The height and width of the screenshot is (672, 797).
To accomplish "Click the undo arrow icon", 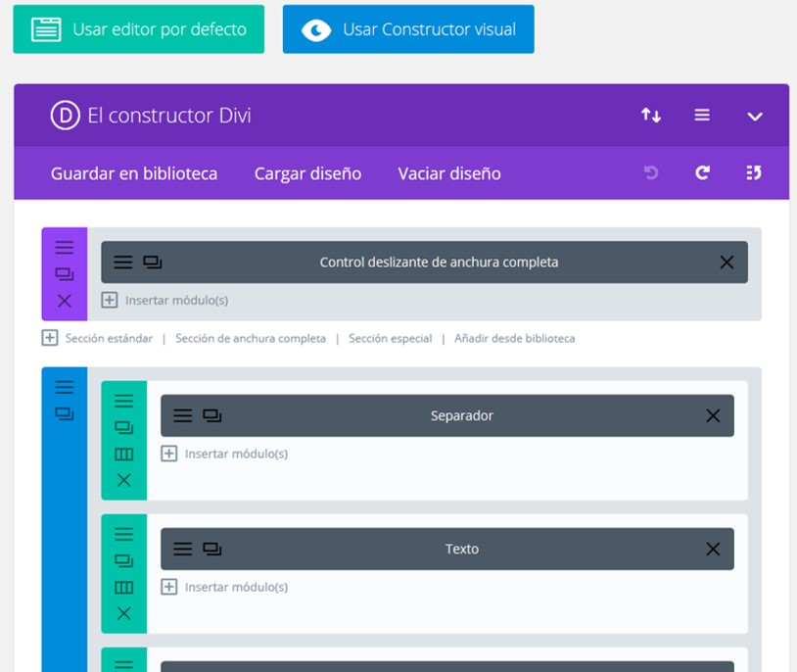I will (651, 173).
